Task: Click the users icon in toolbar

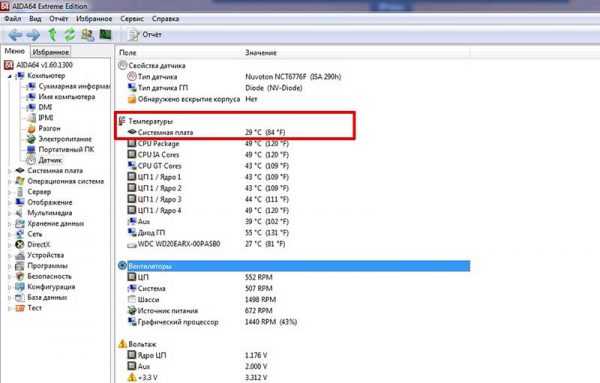Action: [87, 35]
